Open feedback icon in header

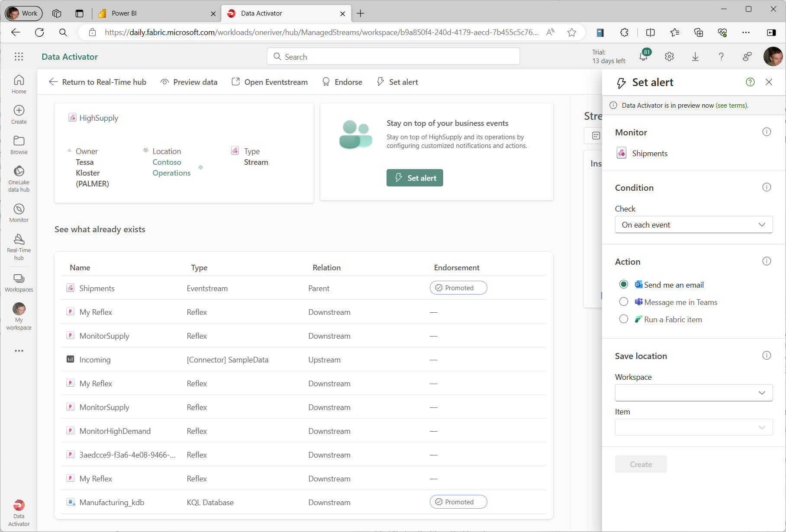tap(747, 57)
